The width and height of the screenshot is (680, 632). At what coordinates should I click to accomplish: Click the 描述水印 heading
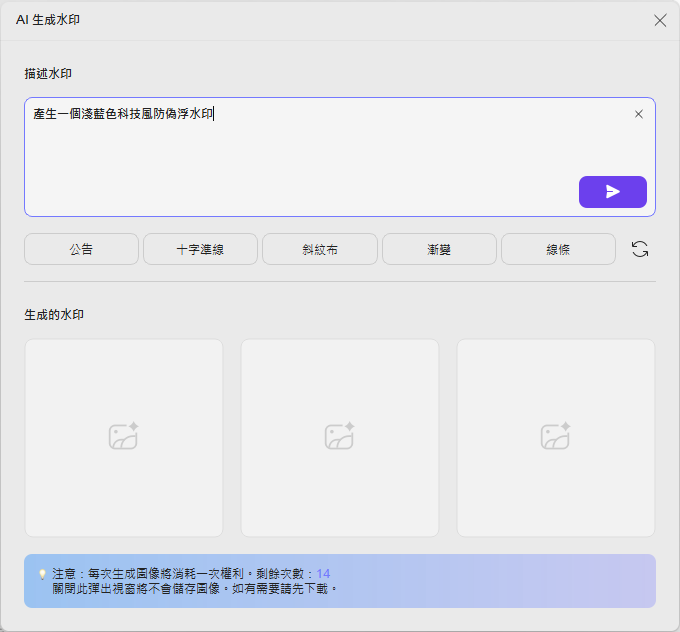tap(48, 74)
